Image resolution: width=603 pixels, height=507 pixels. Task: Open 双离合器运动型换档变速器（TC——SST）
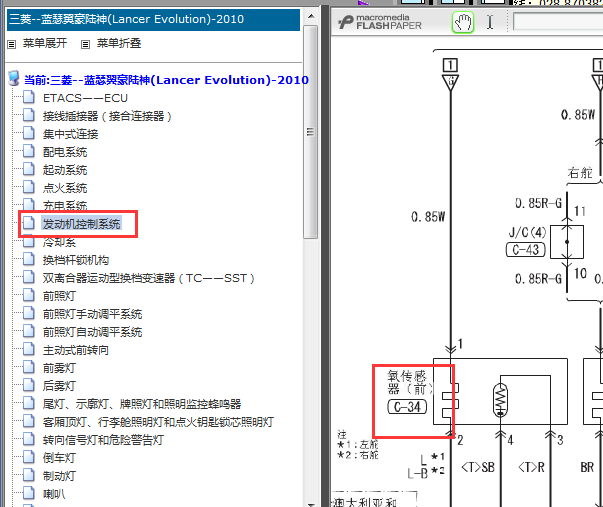click(x=148, y=278)
